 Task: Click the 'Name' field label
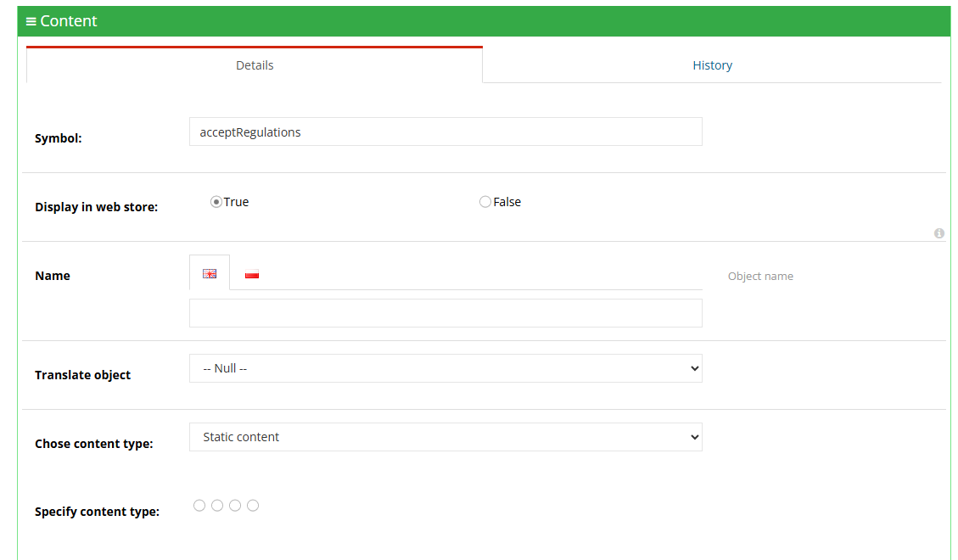(x=52, y=276)
